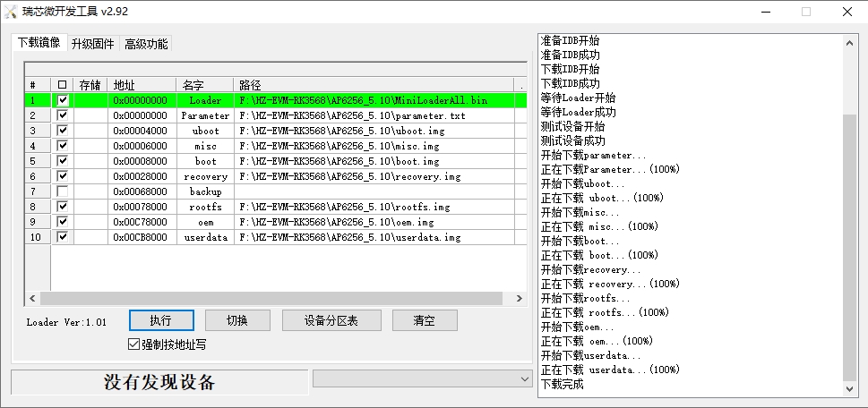Image resolution: width=868 pixels, height=408 pixels.
Task: Click the '等待Loader成功' log line
Action: click(578, 112)
